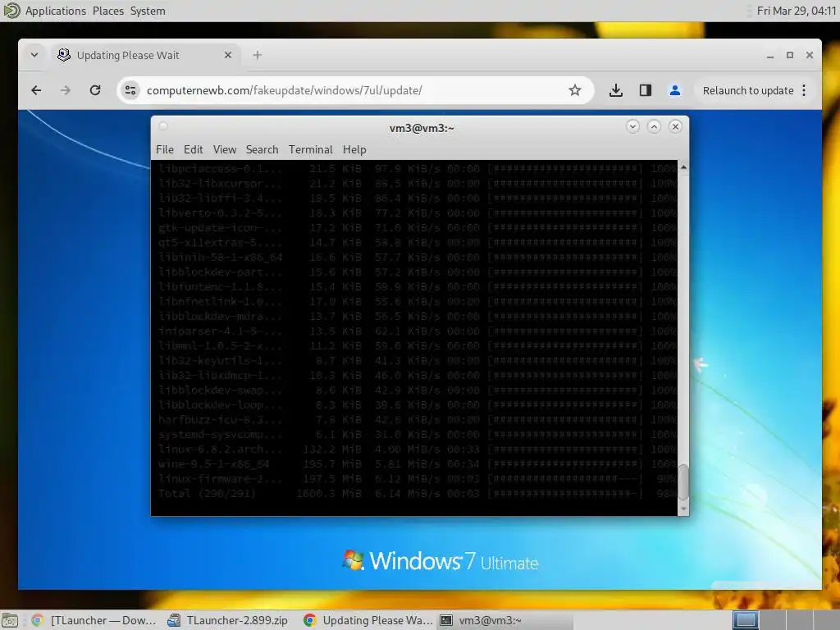Maximize the Chrome browser window
Viewport: 840px width, 630px height.
click(x=790, y=55)
